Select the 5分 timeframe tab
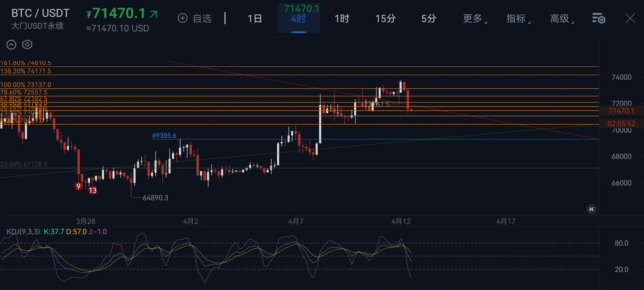Screen dimensions: 644x290 point(429,19)
